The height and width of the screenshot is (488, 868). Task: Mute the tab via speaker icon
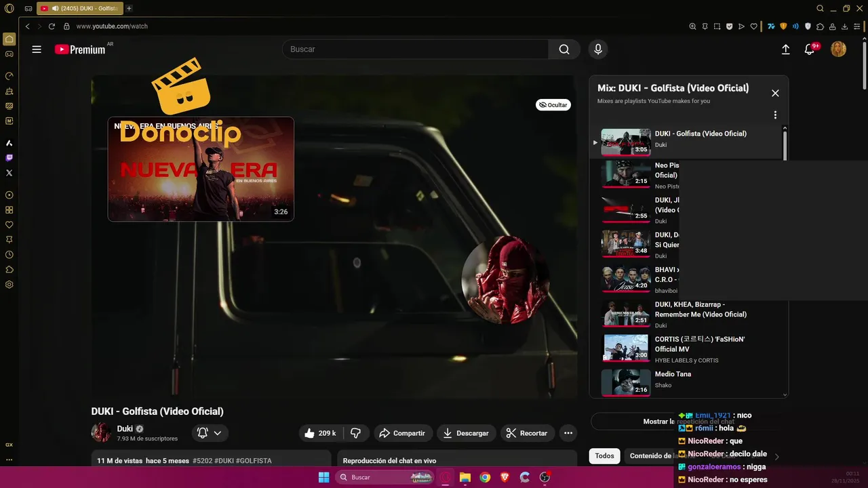(x=54, y=8)
